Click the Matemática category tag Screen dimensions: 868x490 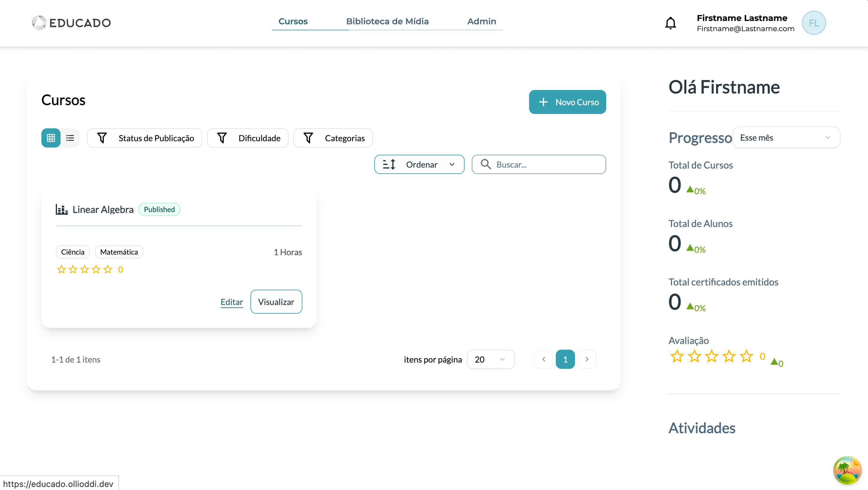pyautogui.click(x=118, y=252)
